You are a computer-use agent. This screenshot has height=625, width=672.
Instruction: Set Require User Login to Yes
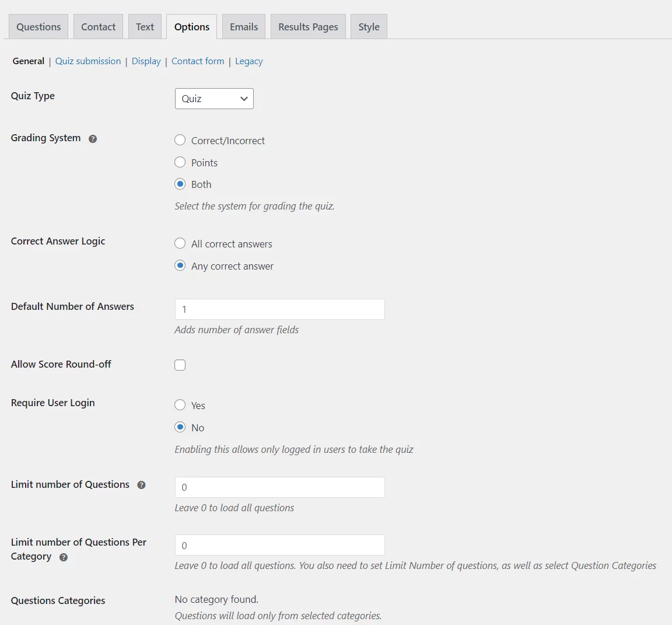180,405
